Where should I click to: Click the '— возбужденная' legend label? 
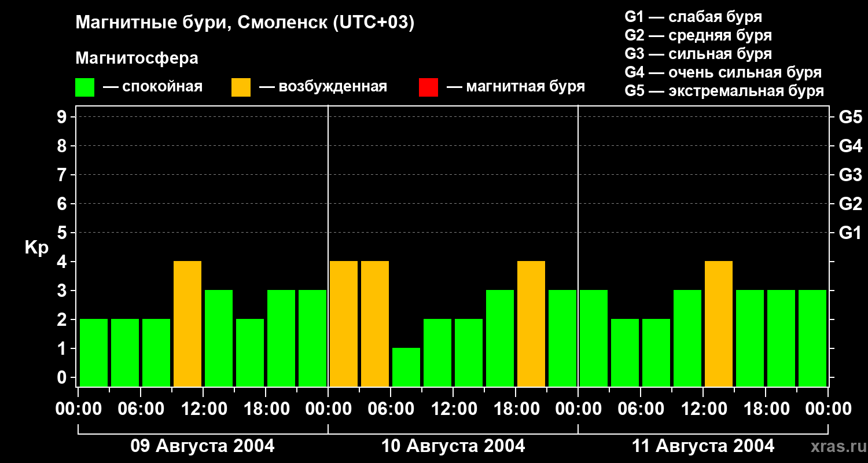coord(323,87)
